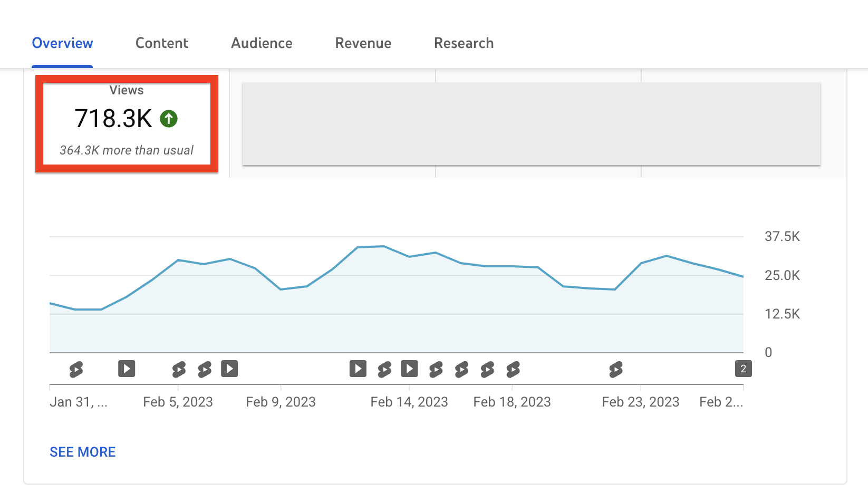Click the 'Jan 31, ...' date label
The image size is (868, 502).
(x=79, y=402)
